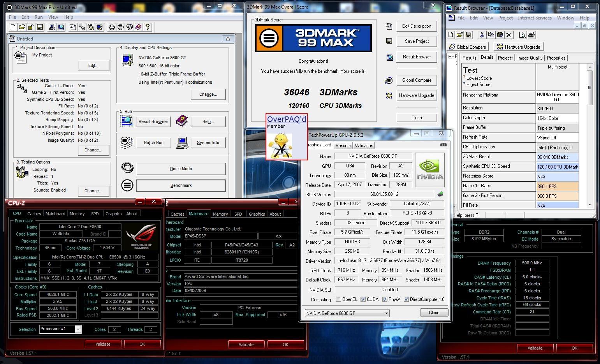The width and height of the screenshot is (600, 364).
Task: Click Save Project button
Action: (417, 41)
